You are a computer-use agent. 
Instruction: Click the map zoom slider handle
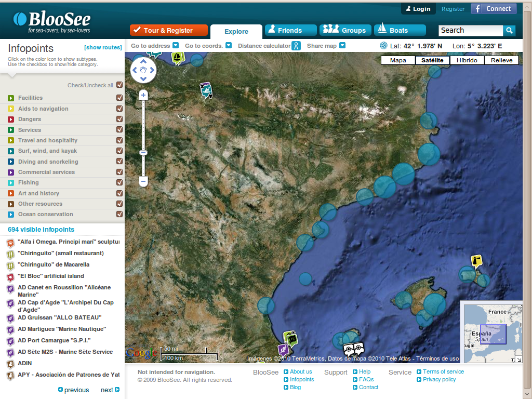(x=143, y=153)
